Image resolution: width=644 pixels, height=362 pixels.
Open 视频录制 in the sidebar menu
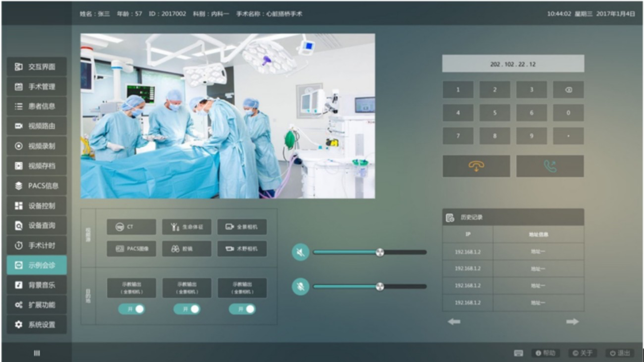tap(37, 146)
